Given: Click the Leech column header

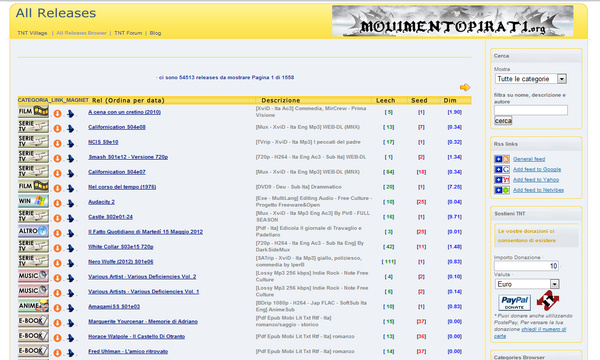Looking at the screenshot, I should pos(385,100).
